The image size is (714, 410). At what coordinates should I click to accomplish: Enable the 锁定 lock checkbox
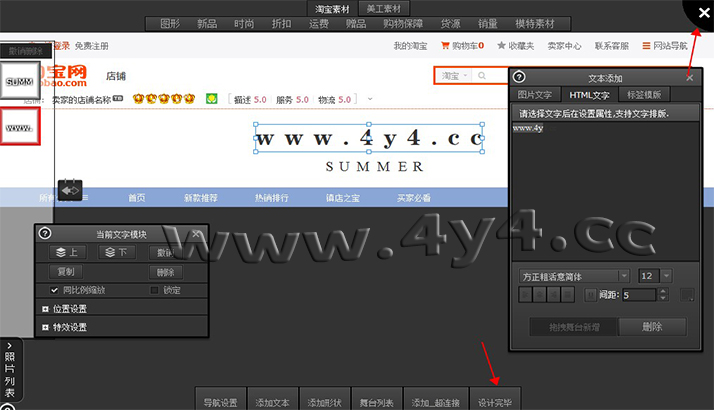click(154, 290)
